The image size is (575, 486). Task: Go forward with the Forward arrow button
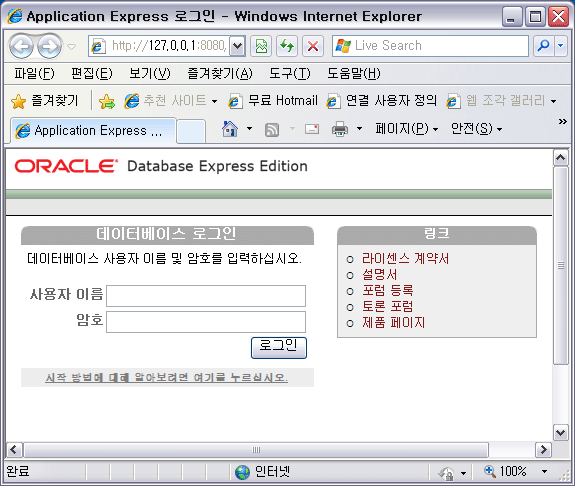[50, 46]
